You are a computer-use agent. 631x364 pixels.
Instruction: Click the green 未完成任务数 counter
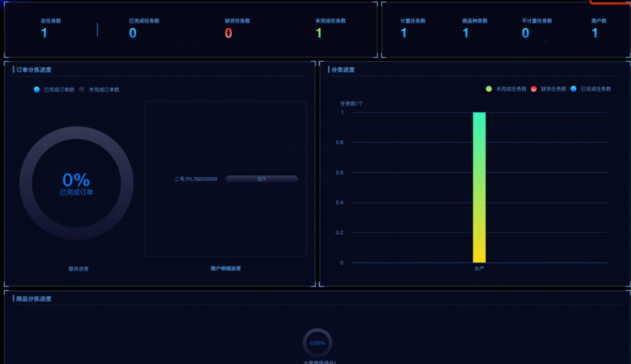[x=318, y=33]
